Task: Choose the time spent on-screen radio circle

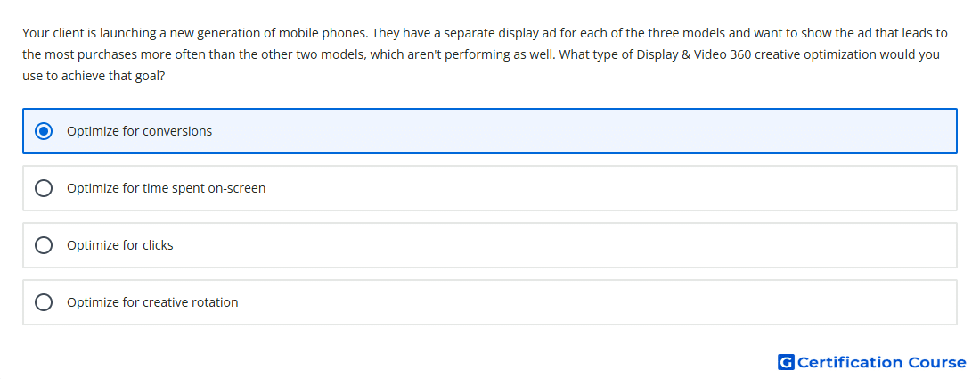Action: click(44, 188)
